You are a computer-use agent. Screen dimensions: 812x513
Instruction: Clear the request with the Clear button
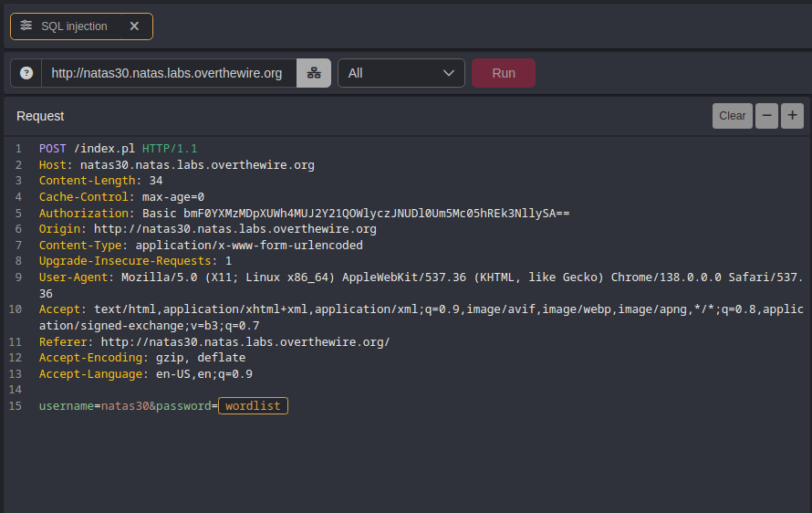click(x=732, y=116)
